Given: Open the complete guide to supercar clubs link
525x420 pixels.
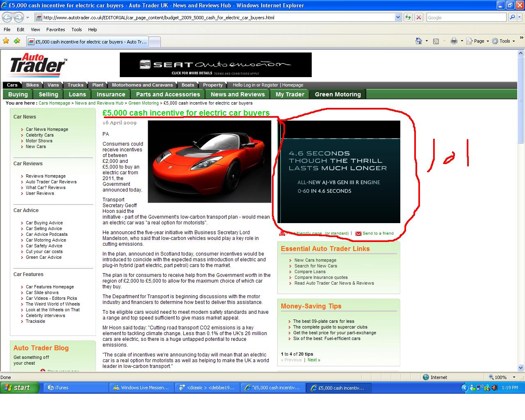Looking at the screenshot, I should [330, 327].
